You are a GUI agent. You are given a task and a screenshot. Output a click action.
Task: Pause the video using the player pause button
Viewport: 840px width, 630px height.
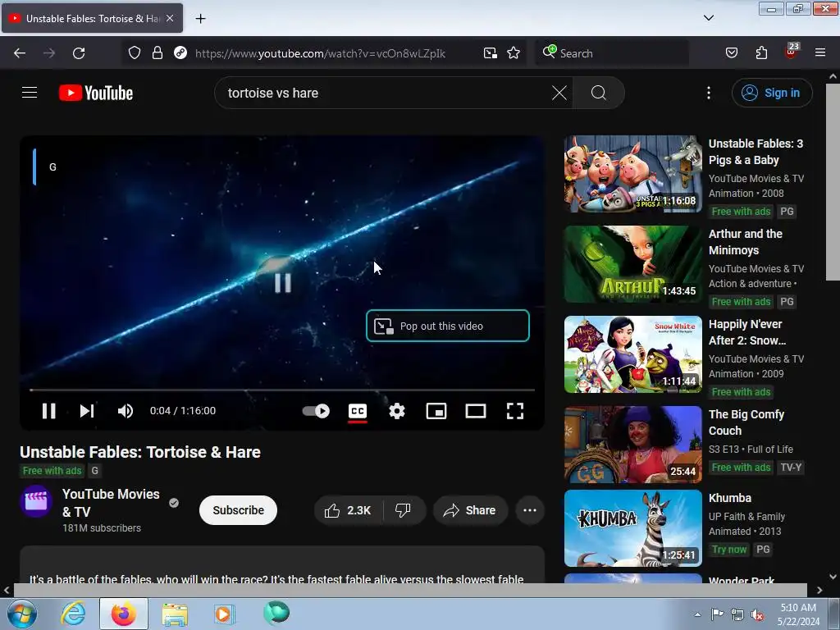click(x=48, y=411)
